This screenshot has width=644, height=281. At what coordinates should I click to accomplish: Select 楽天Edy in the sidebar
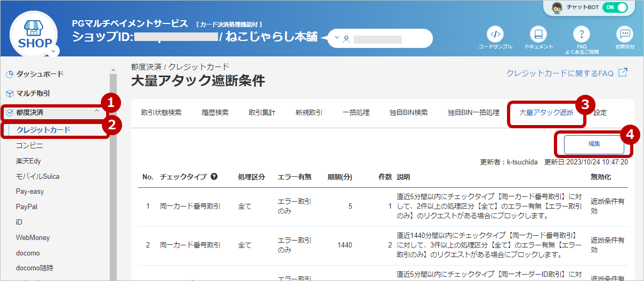[28, 161]
